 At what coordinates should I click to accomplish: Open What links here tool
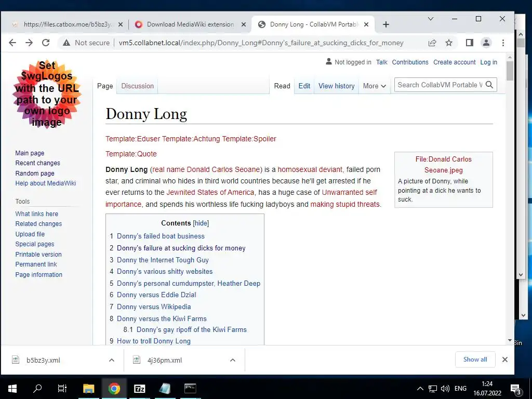click(37, 214)
